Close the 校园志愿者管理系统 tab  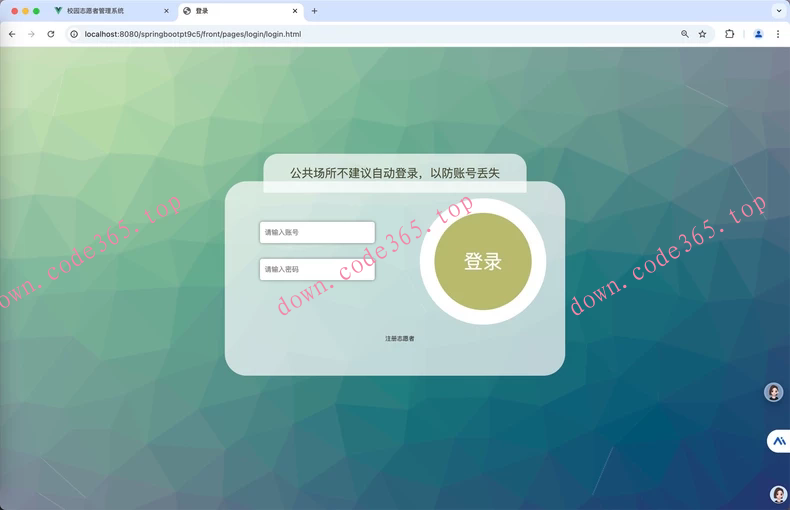click(x=166, y=11)
